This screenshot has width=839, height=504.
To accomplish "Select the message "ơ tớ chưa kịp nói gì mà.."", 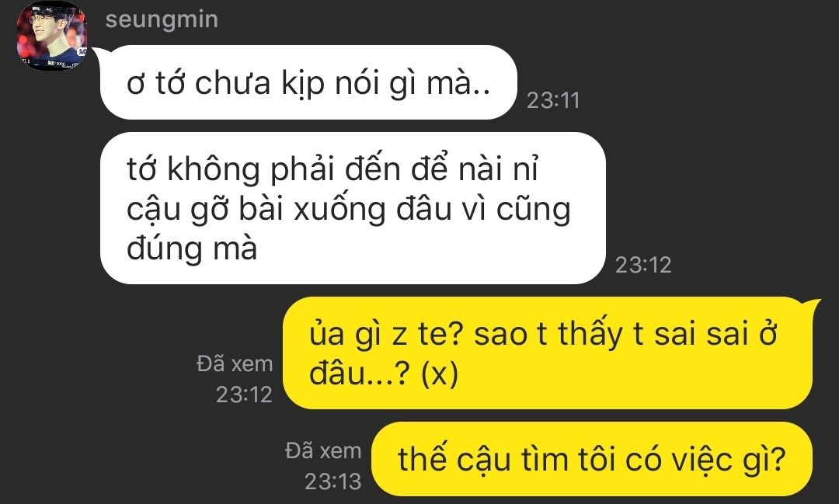I will pos(308,82).
